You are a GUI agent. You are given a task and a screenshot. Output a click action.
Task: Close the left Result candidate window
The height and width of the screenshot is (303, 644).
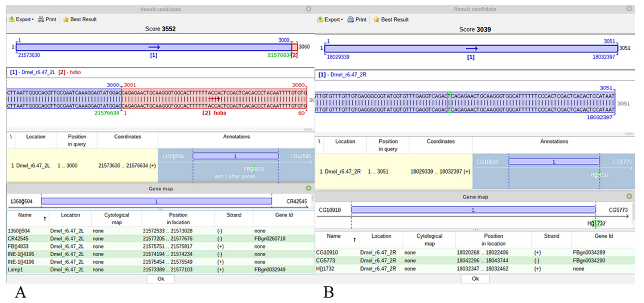pyautogui.click(x=308, y=9)
